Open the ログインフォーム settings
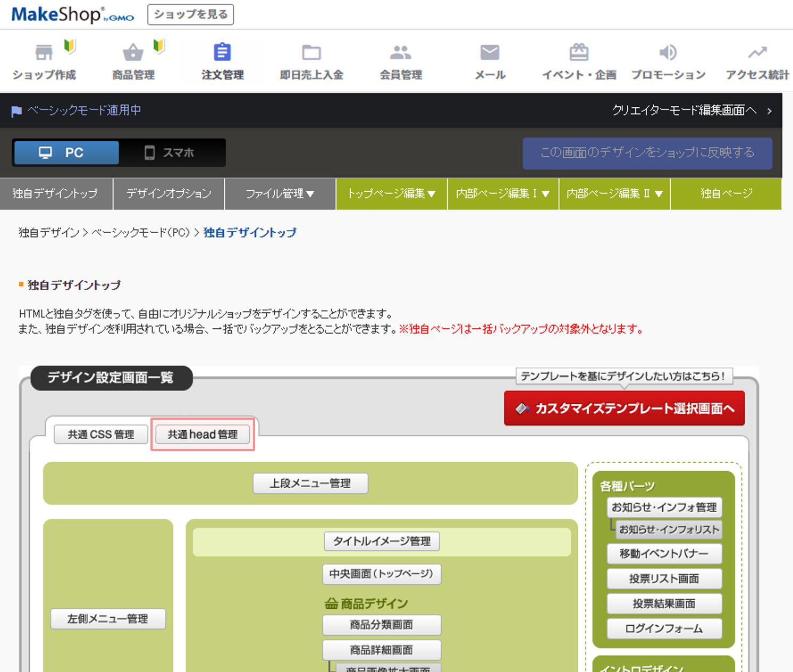 pos(664,628)
